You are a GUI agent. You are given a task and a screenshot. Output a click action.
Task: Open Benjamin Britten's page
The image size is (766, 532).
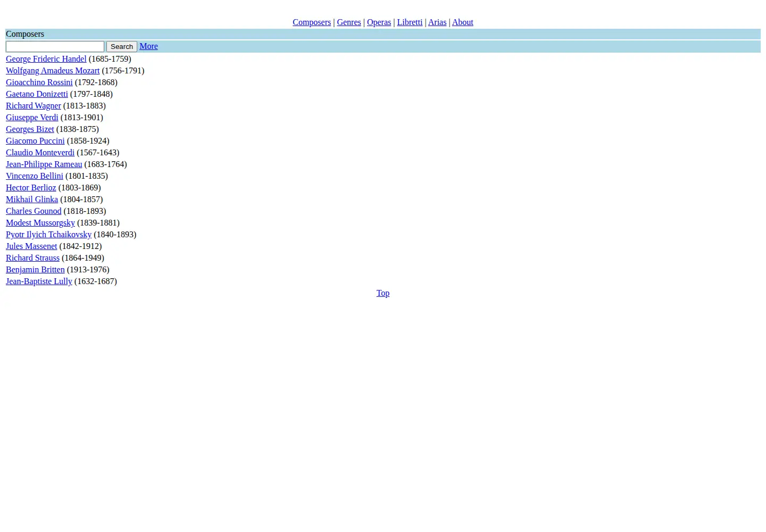click(35, 270)
